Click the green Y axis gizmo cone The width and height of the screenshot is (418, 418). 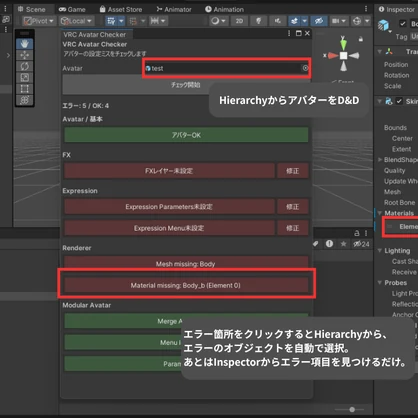pos(343,44)
